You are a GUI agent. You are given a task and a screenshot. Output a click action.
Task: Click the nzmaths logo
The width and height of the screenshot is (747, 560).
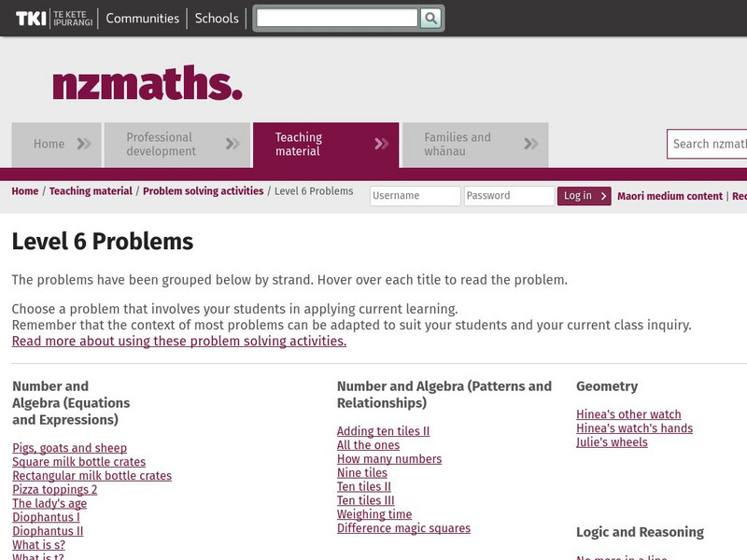[148, 83]
